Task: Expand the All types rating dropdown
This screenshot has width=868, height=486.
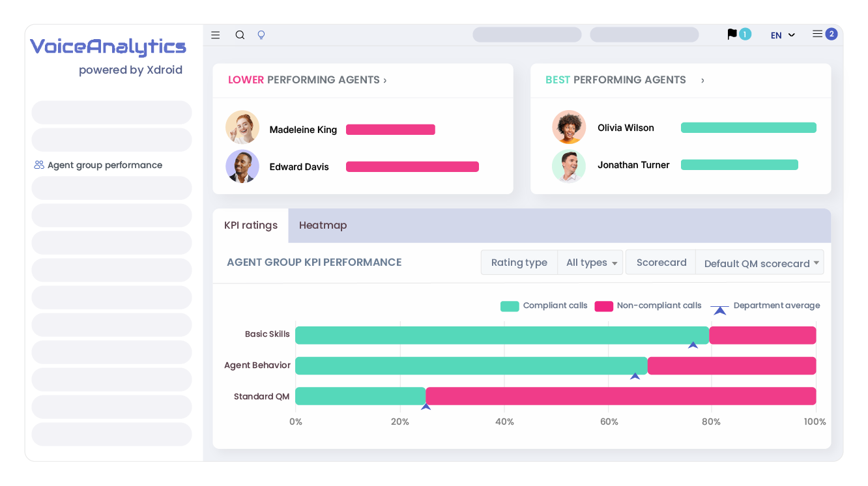Action: (x=588, y=262)
